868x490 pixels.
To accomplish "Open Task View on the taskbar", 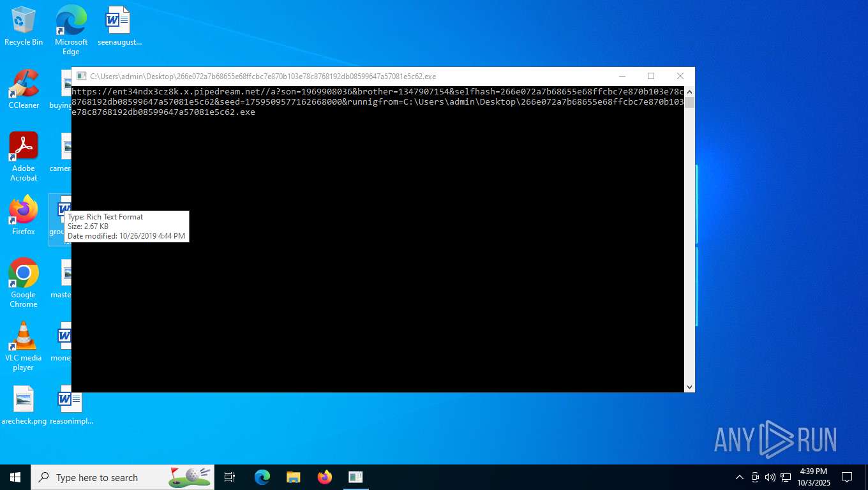I will coord(230,477).
